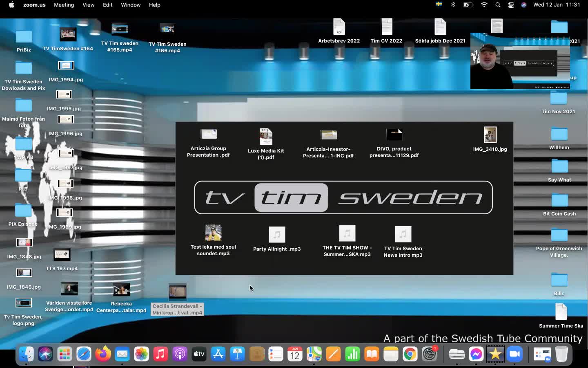Image resolution: width=588 pixels, height=368 pixels.
Task: Open the Trash in Dock
Action: point(562,354)
